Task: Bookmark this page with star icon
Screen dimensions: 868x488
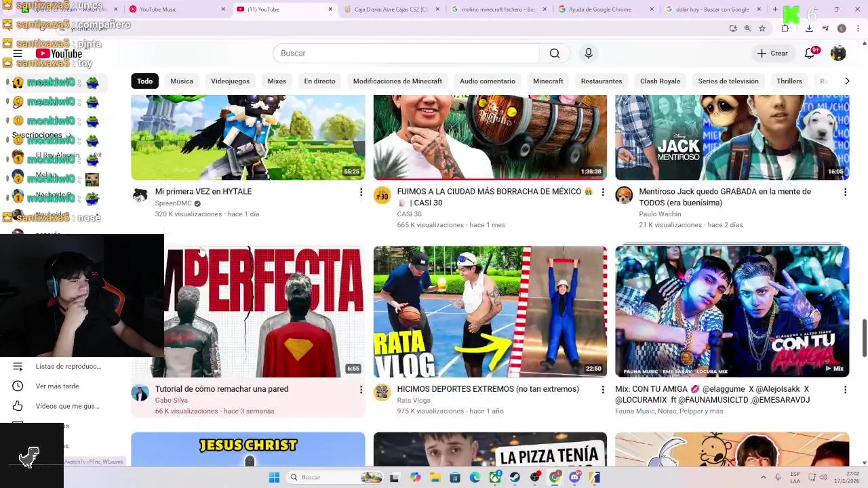Action: [x=762, y=28]
